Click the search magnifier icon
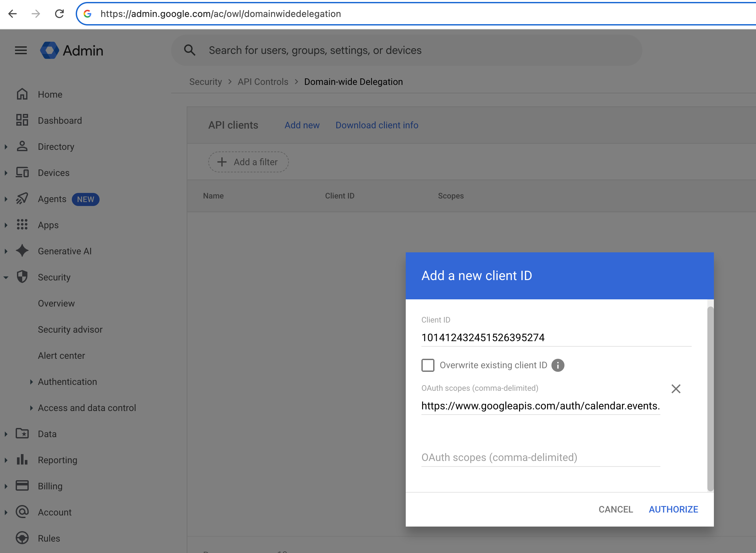This screenshot has width=756, height=553. coord(190,50)
